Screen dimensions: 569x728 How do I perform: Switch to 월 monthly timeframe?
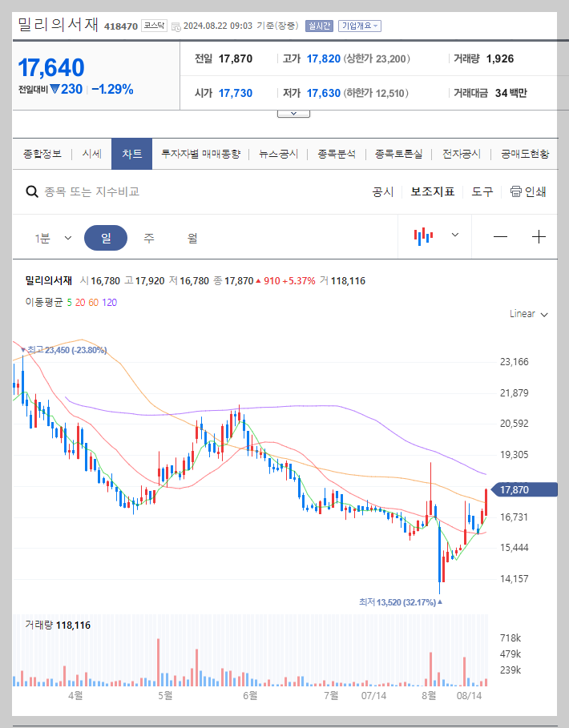pyautogui.click(x=191, y=236)
